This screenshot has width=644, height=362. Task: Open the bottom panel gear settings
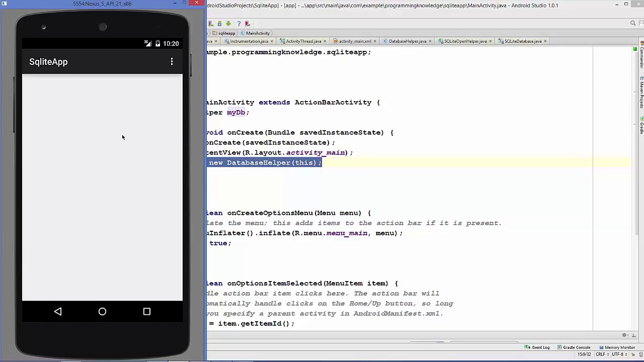(x=625, y=335)
